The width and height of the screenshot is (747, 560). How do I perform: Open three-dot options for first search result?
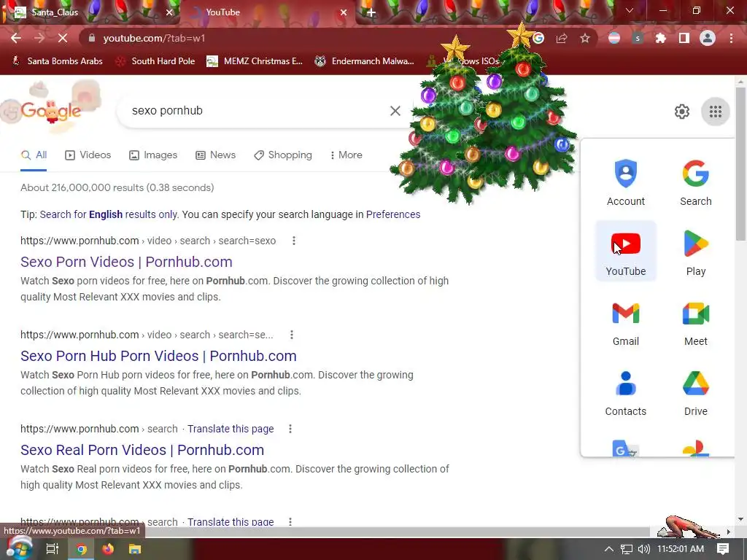click(294, 241)
